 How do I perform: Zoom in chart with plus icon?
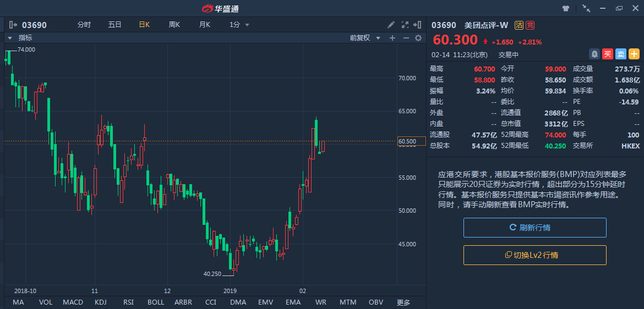[x=392, y=38]
